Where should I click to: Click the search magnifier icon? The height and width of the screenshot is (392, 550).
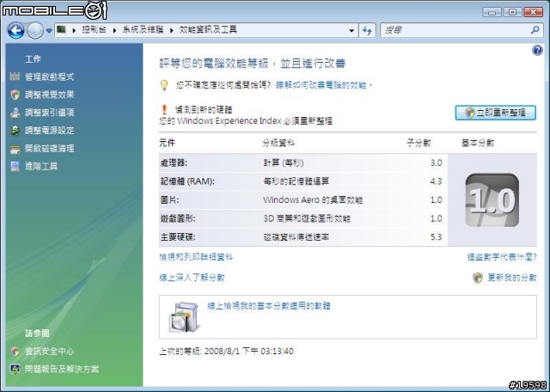535,30
